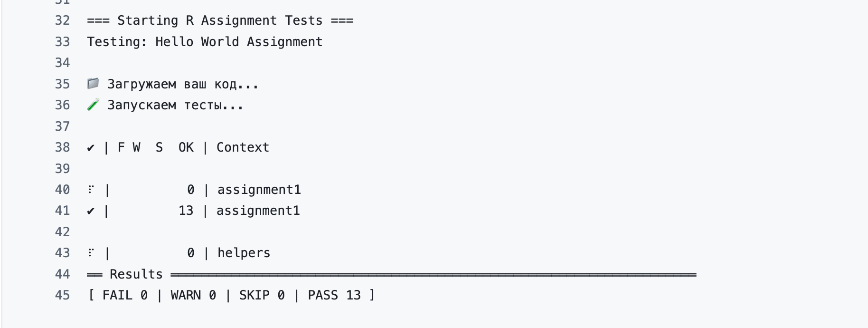Click the checkmark in the header row
Image resolution: width=868 pixels, height=328 pixels.
pyautogui.click(x=91, y=148)
